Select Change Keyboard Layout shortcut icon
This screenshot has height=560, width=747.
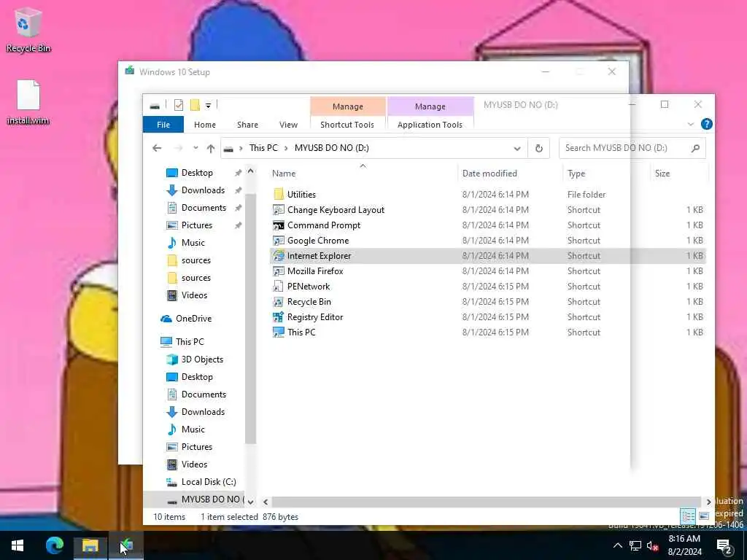pyautogui.click(x=279, y=209)
